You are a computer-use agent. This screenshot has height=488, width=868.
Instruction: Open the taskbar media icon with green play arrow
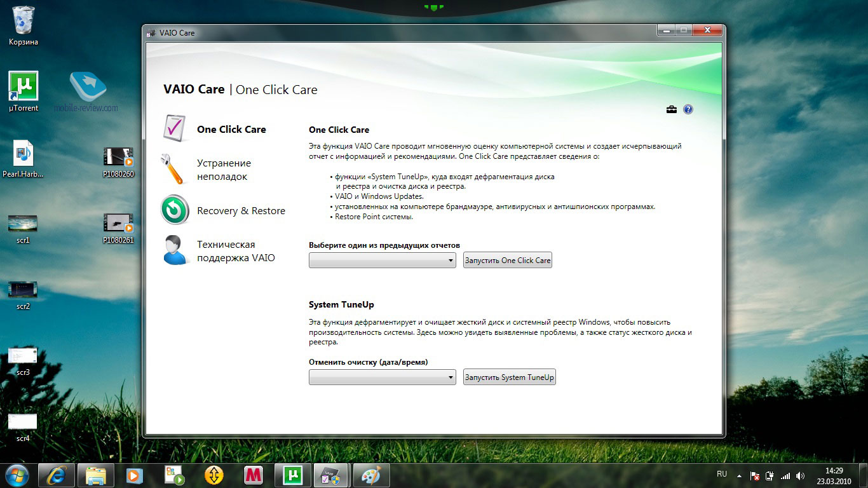[175, 475]
